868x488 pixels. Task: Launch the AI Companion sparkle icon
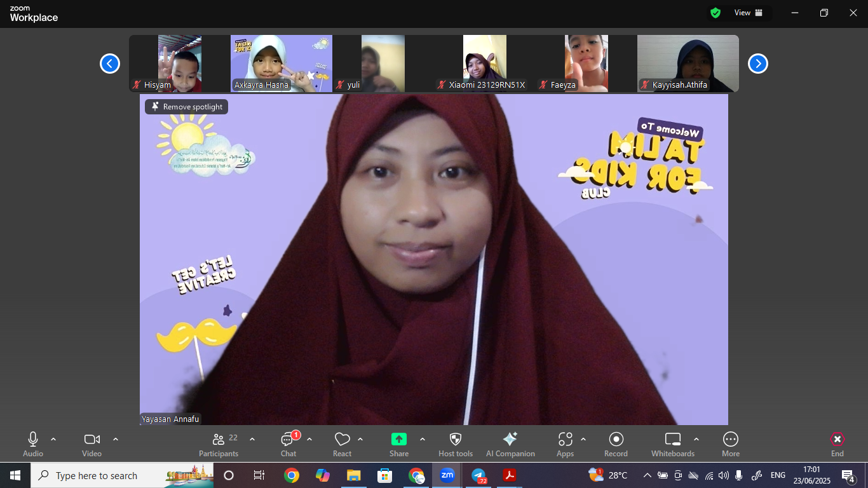coord(510,440)
